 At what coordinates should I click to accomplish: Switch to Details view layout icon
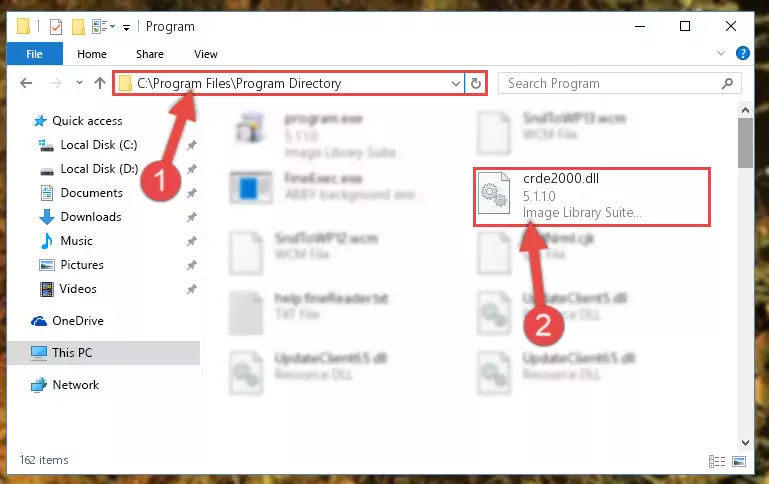(x=717, y=461)
